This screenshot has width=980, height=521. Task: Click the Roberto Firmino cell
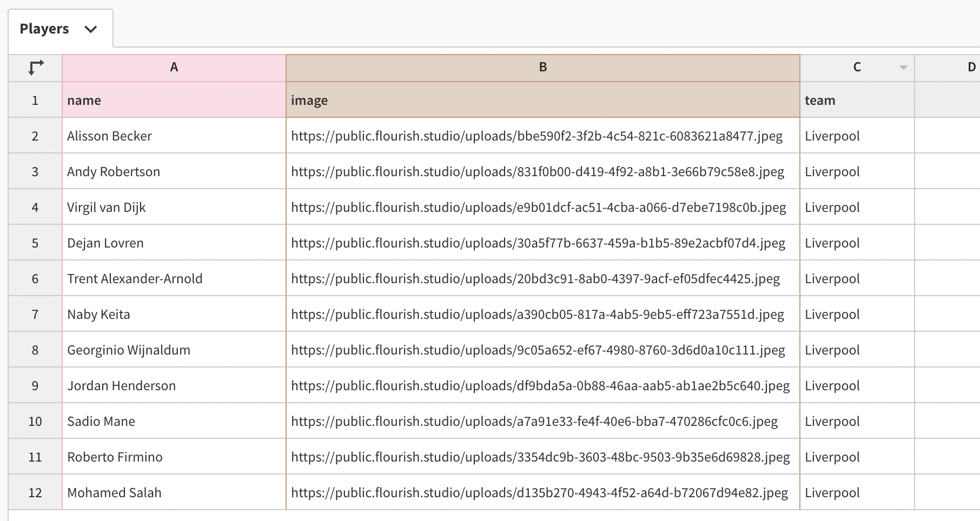pos(174,457)
